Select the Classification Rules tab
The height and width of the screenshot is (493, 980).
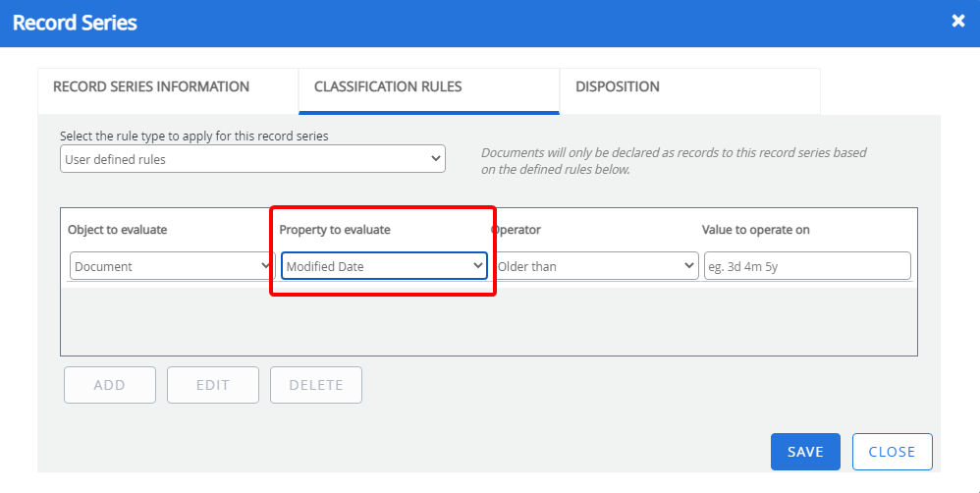coord(388,86)
